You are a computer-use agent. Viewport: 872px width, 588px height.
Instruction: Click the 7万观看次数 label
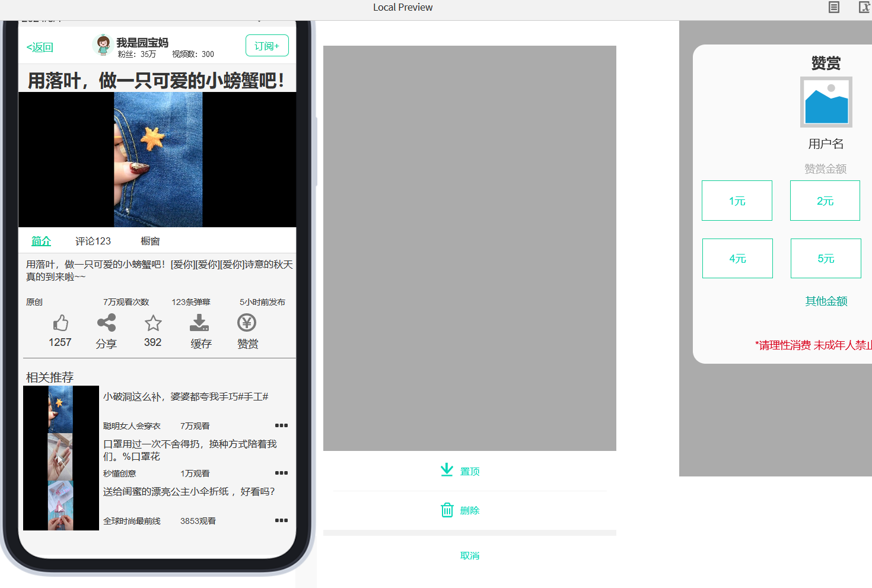click(126, 302)
